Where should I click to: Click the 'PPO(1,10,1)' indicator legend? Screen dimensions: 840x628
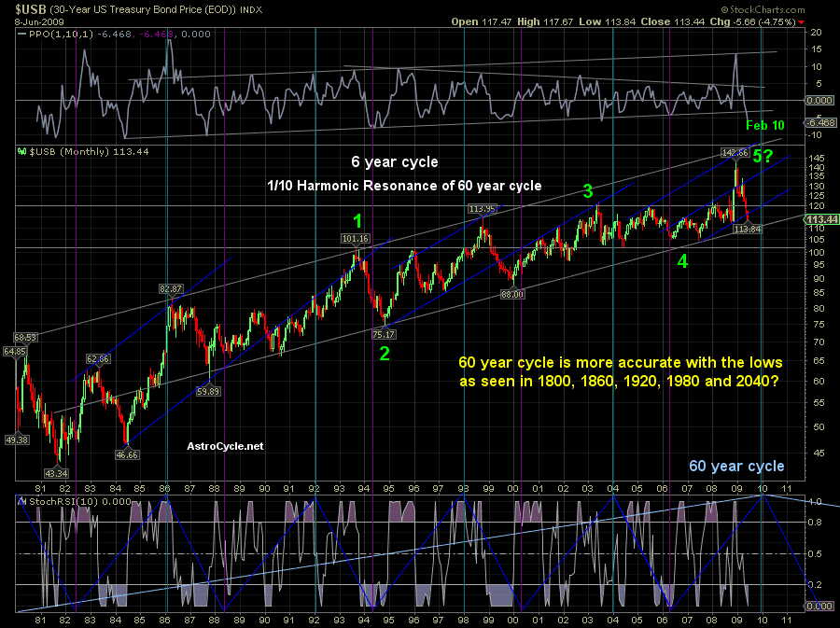coord(63,35)
